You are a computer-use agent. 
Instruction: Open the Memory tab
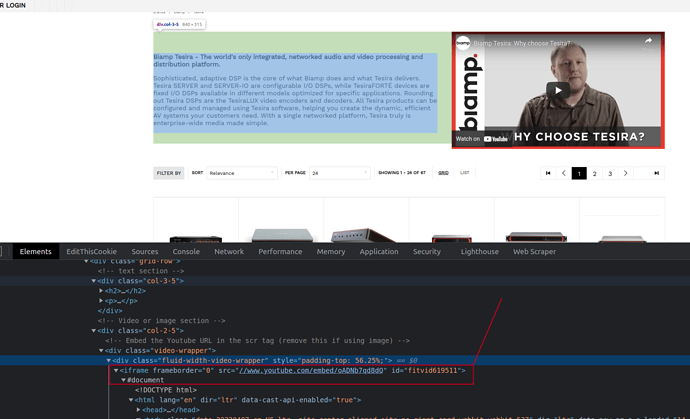(x=331, y=251)
